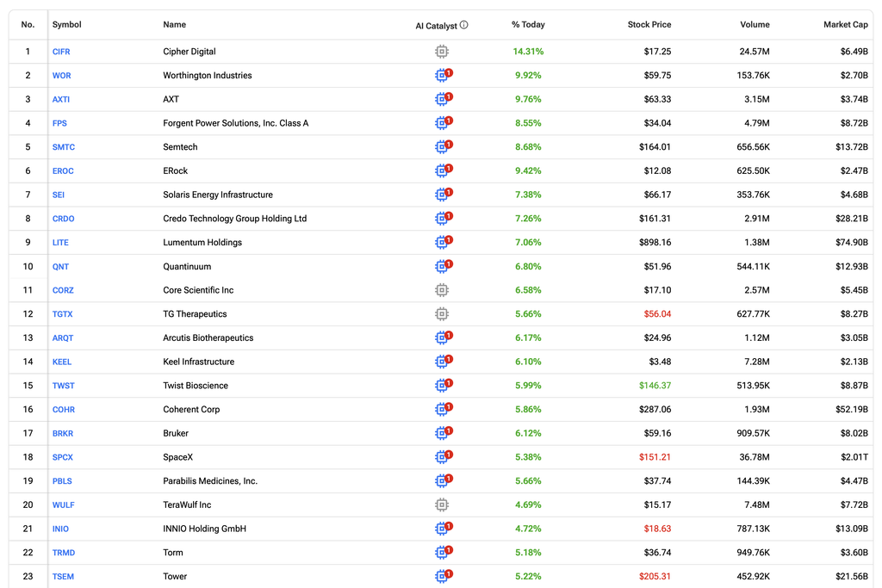Click the AI Catalyst info icon in header
Screen dimensions: 882x588
coord(463,25)
